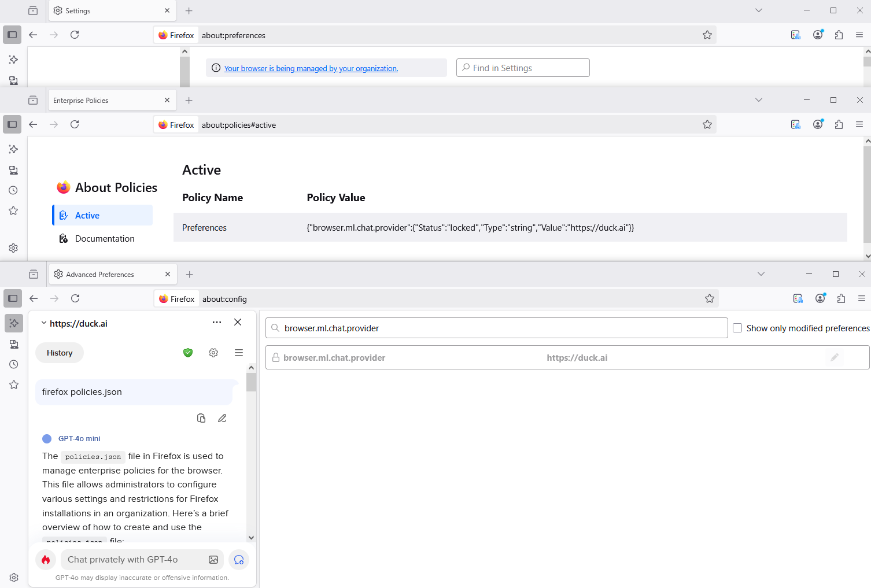Open hamburger menu in Enterprise Policies window

tap(859, 124)
